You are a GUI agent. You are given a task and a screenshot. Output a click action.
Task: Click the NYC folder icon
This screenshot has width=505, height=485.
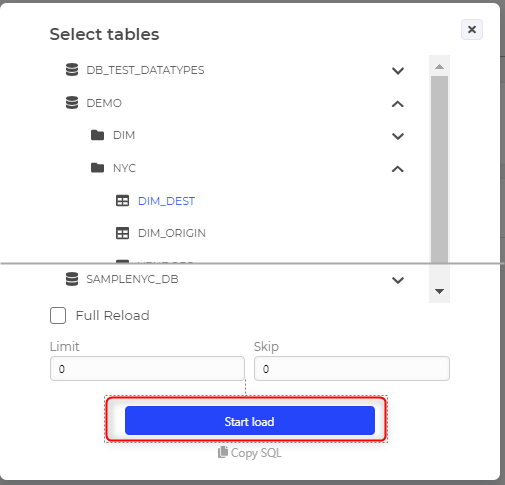(97, 168)
